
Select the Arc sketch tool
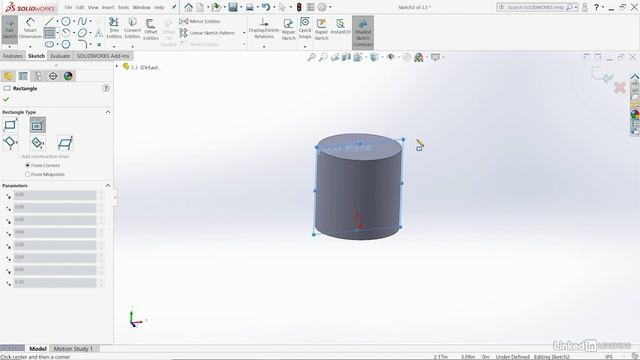(x=65, y=33)
